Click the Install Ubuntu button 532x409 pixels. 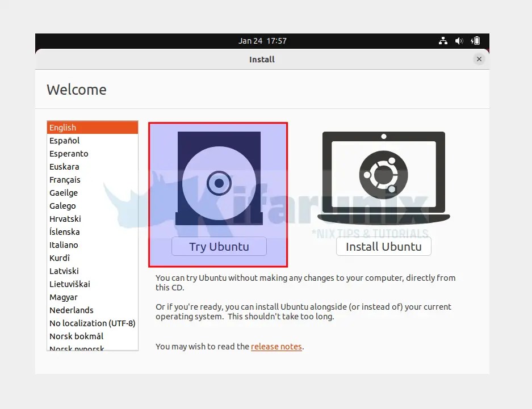click(x=383, y=246)
